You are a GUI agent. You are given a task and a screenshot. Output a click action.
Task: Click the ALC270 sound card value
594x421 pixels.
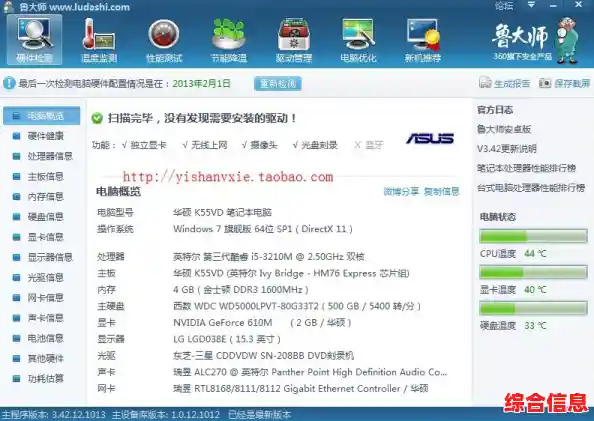(x=310, y=372)
